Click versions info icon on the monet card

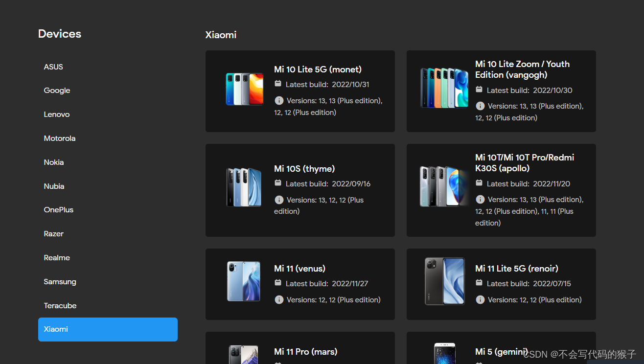(279, 100)
